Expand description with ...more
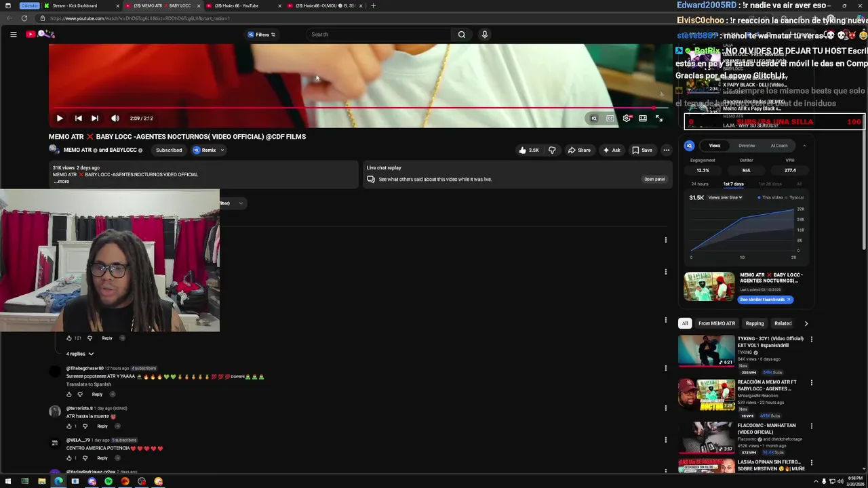Viewport: 868px width, 488px height. [x=62, y=182]
